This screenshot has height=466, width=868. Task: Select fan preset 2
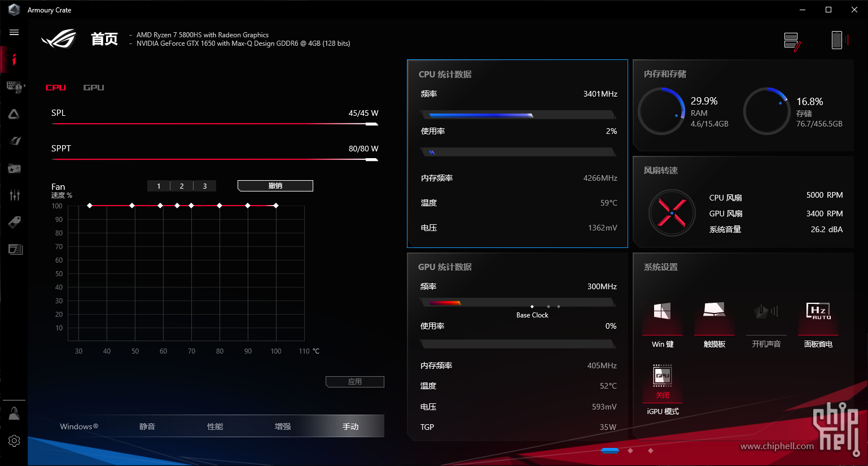[182, 186]
